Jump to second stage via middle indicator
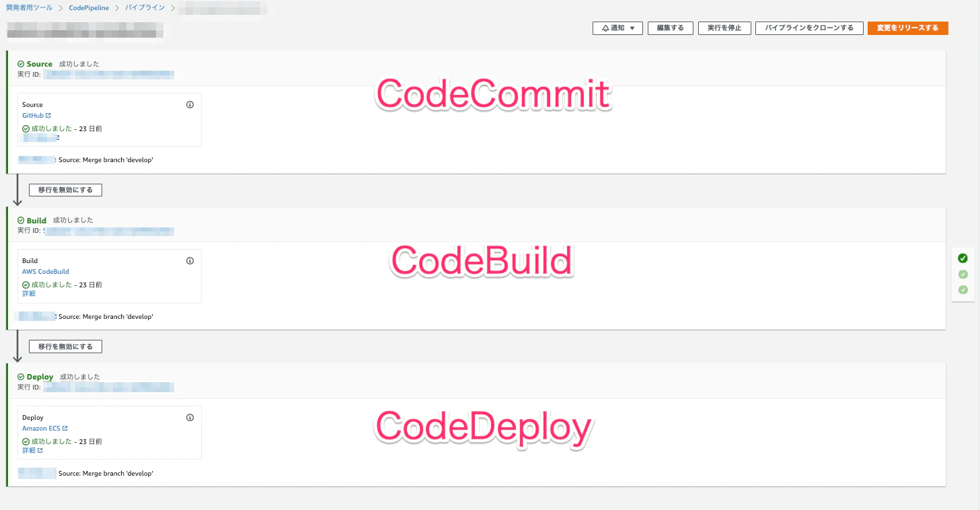The height and width of the screenshot is (510, 980). pyautogui.click(x=963, y=274)
